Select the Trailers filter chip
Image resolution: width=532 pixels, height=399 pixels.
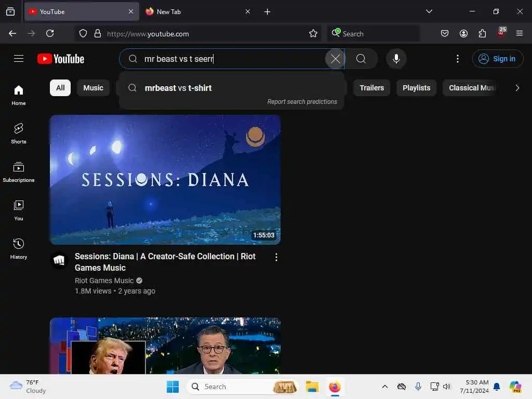point(371,88)
